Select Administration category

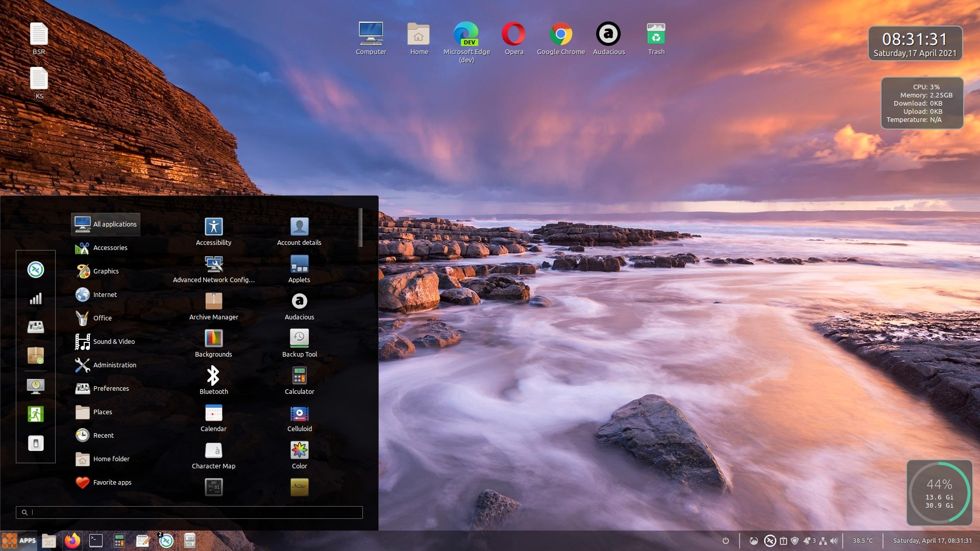tap(106, 365)
